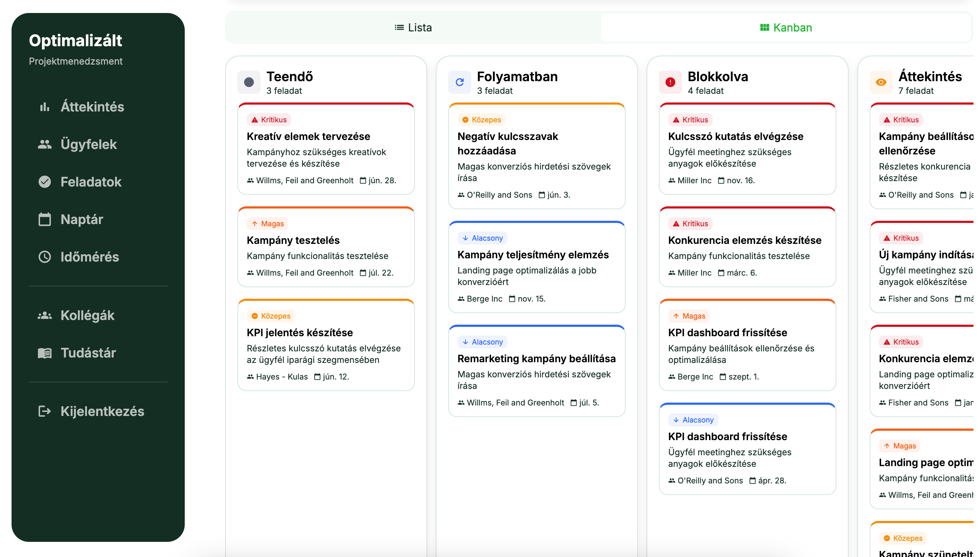This screenshot has height=557, width=980.
Task: Click the Naptár calendar icon
Action: click(x=45, y=219)
